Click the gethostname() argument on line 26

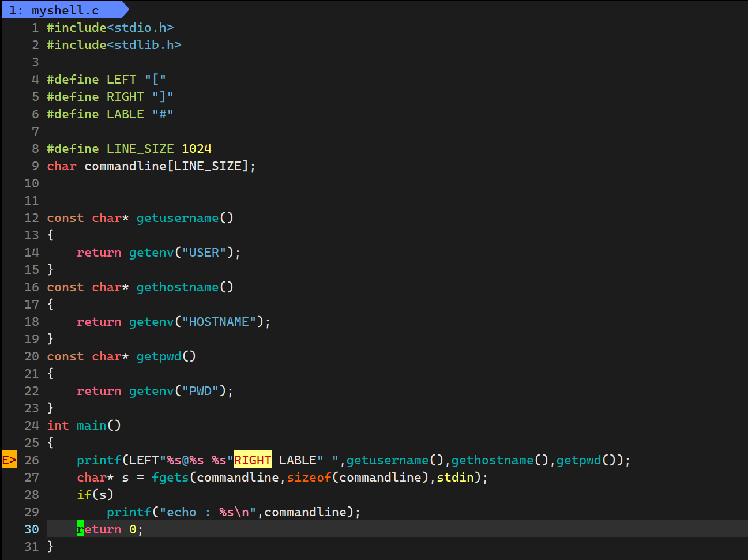click(x=500, y=460)
